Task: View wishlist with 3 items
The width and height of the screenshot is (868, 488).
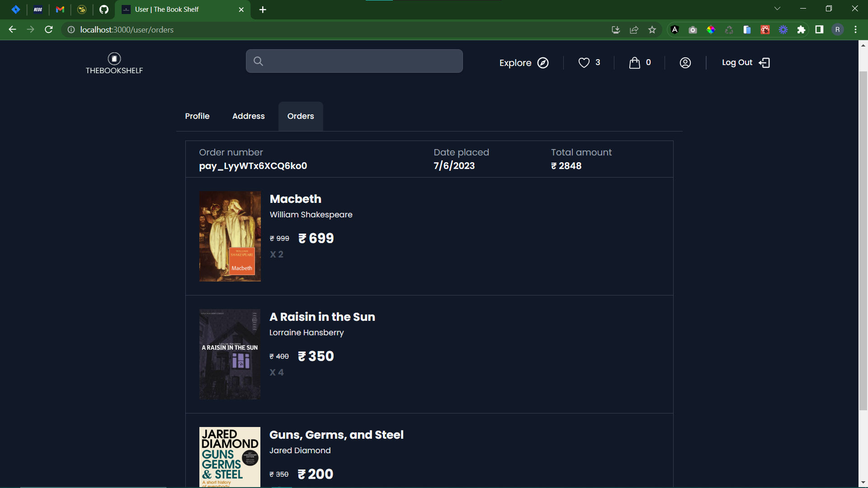Action: tap(589, 62)
